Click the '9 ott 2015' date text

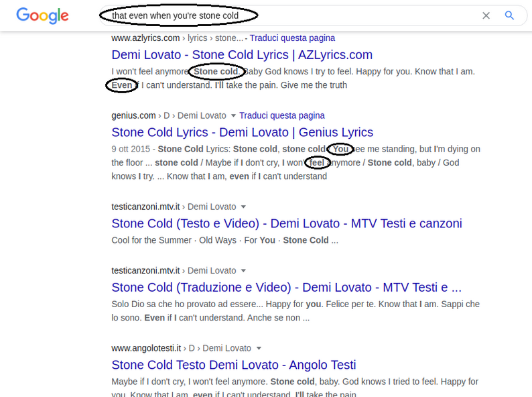(131, 149)
